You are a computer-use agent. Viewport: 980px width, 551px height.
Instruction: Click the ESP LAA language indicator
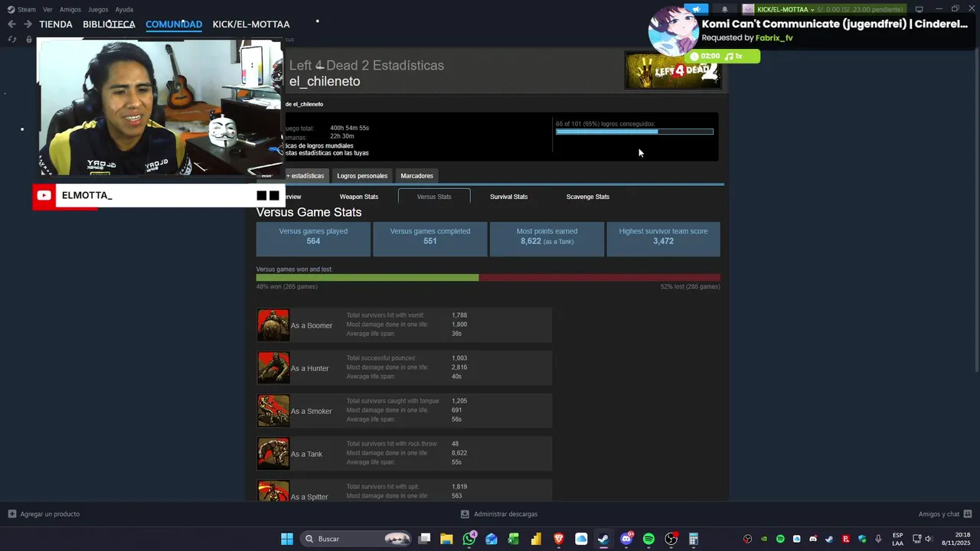897,539
